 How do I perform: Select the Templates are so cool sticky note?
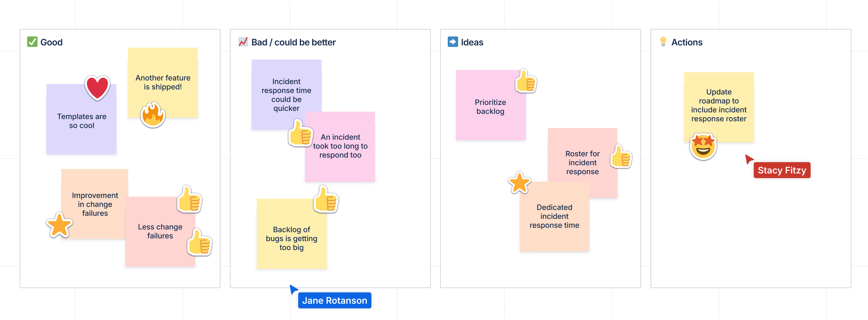tap(81, 120)
